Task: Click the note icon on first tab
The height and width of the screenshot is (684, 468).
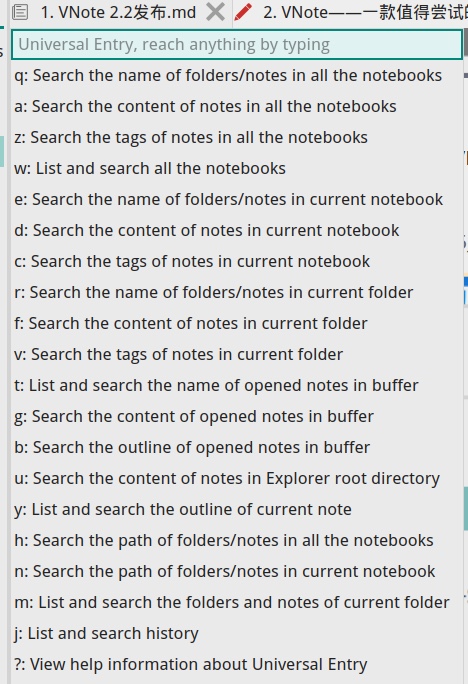Action: [x=20, y=12]
